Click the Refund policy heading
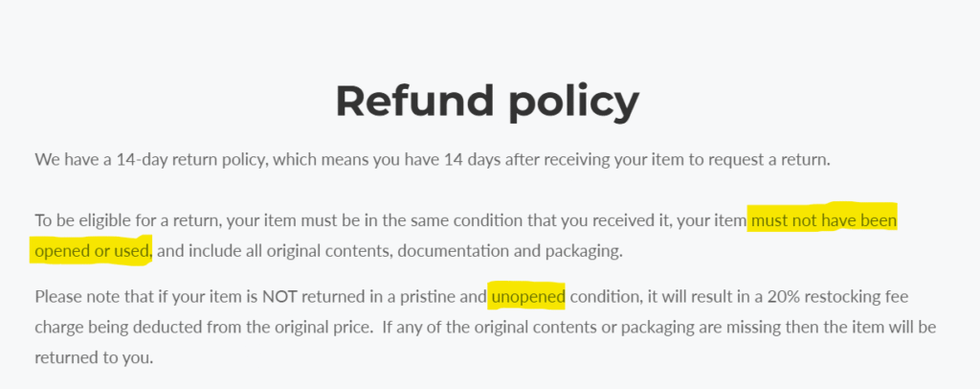 click(487, 101)
